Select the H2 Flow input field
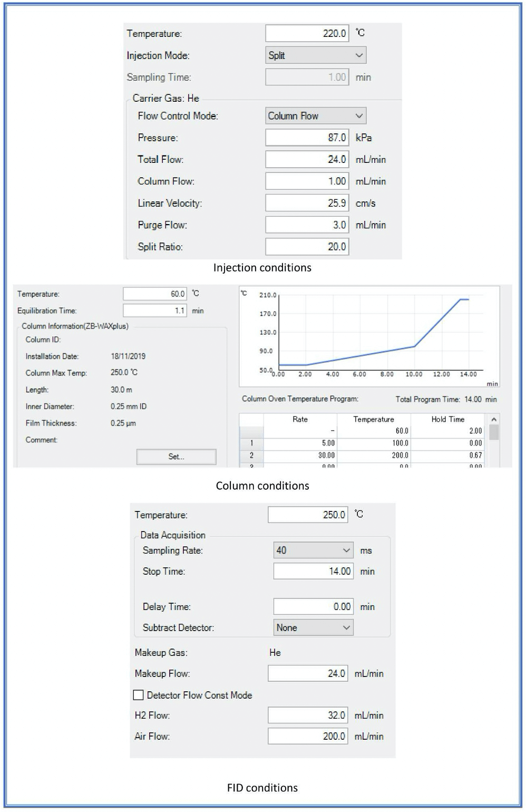This screenshot has height=812, width=526. tap(308, 716)
